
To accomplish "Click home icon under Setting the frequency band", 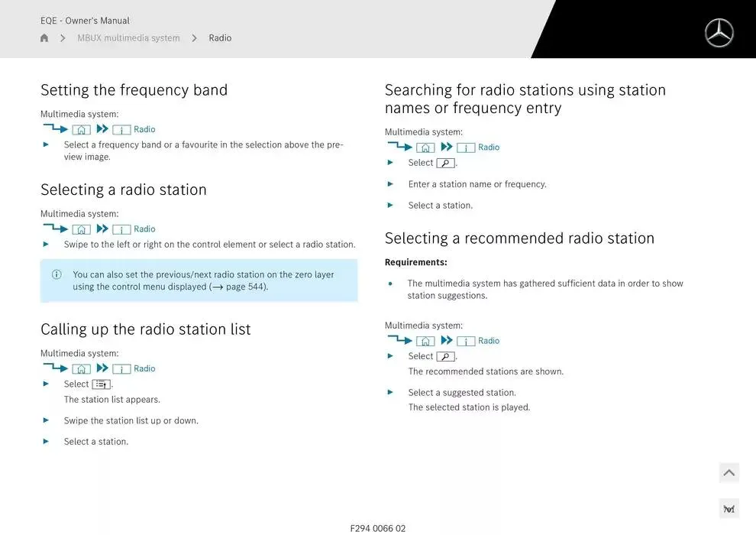I will click(x=82, y=130).
